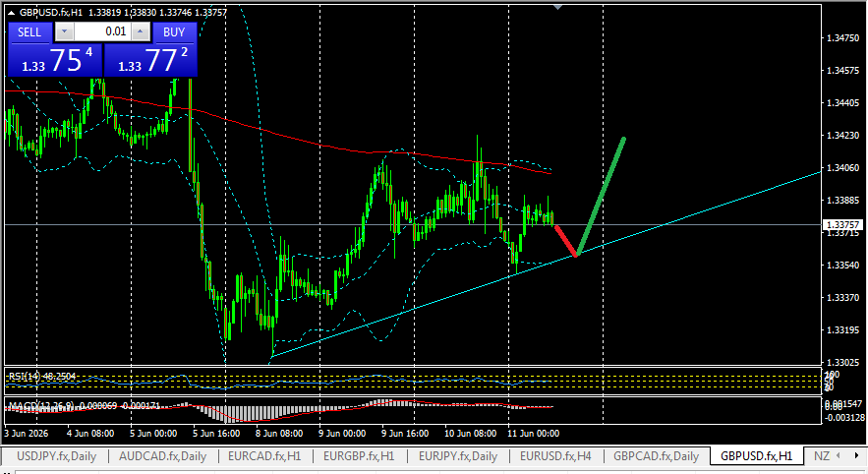
Task: Focus the 0.01 lot volume field
Action: tap(102, 31)
